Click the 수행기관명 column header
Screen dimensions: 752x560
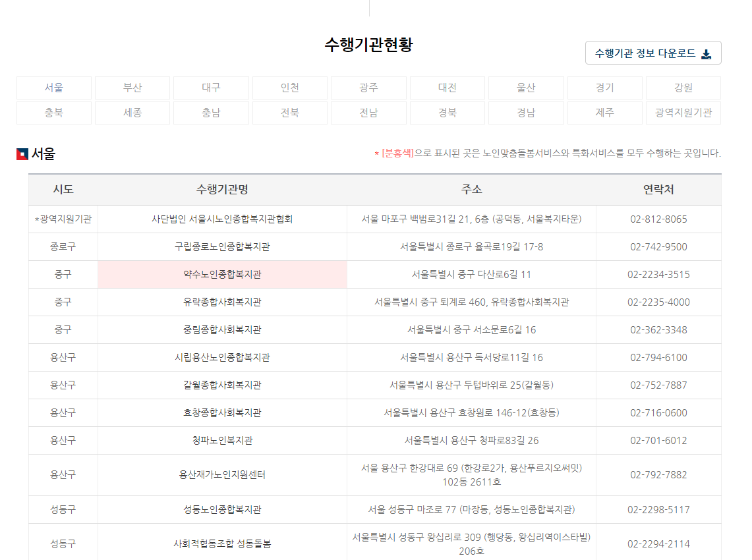222,190
